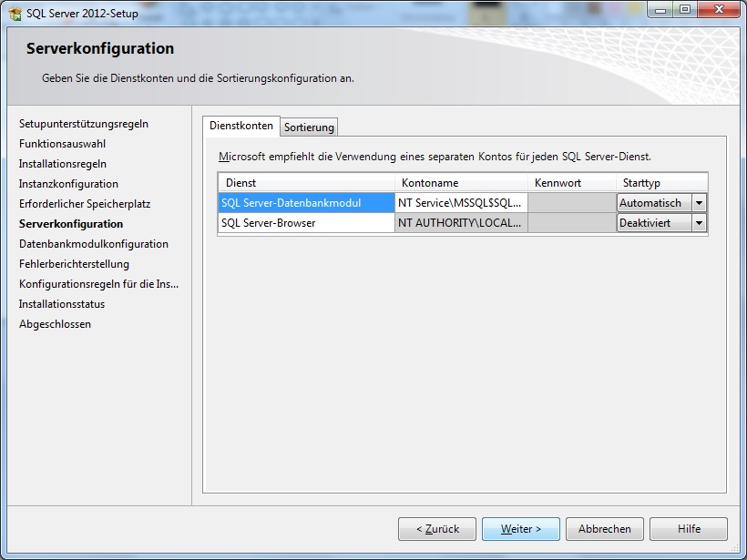The height and width of the screenshot is (560, 747).
Task: Click Installationsstatus in the step list
Action: [62, 304]
